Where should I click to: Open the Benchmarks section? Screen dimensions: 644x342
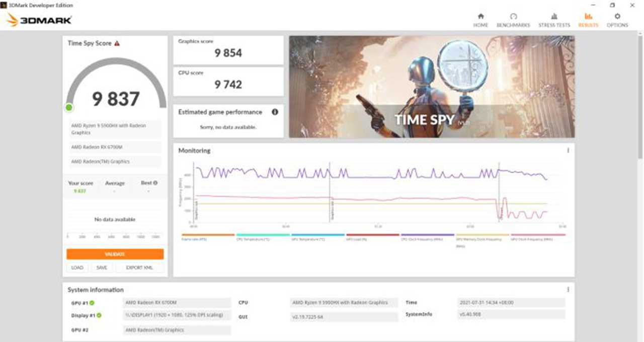point(513,20)
